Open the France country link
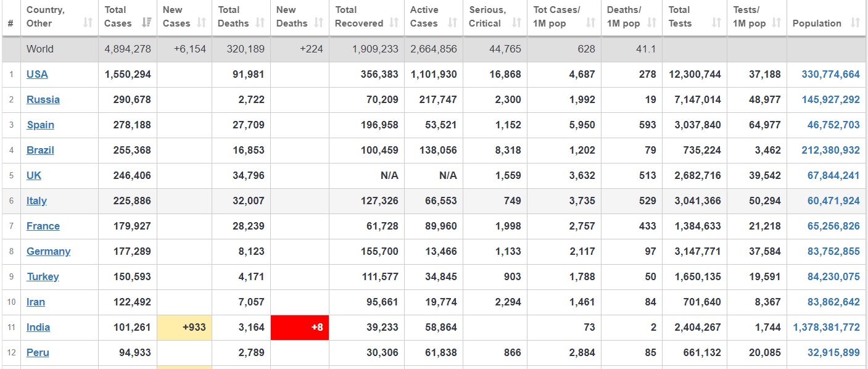This screenshot has width=868, height=369. click(43, 226)
